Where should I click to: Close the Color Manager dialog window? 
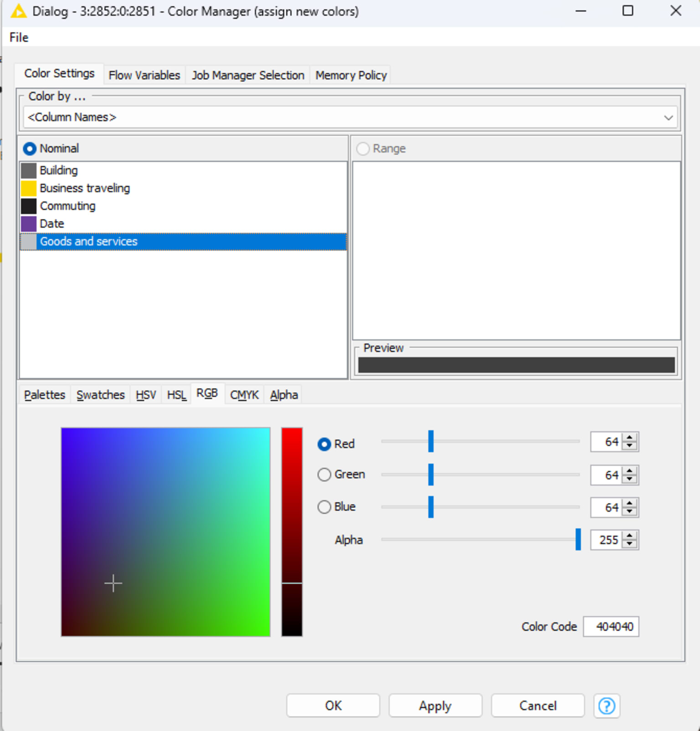pyautogui.click(x=676, y=11)
